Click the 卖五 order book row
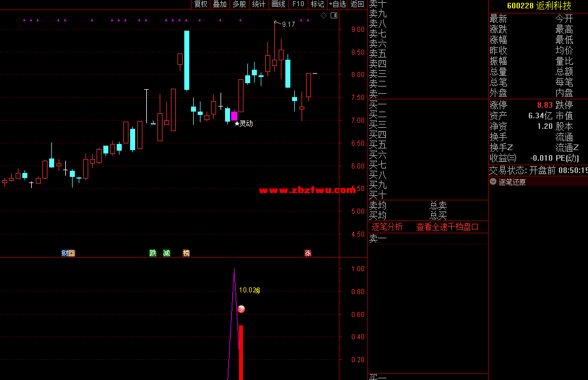The width and height of the screenshot is (588, 380). [428, 54]
